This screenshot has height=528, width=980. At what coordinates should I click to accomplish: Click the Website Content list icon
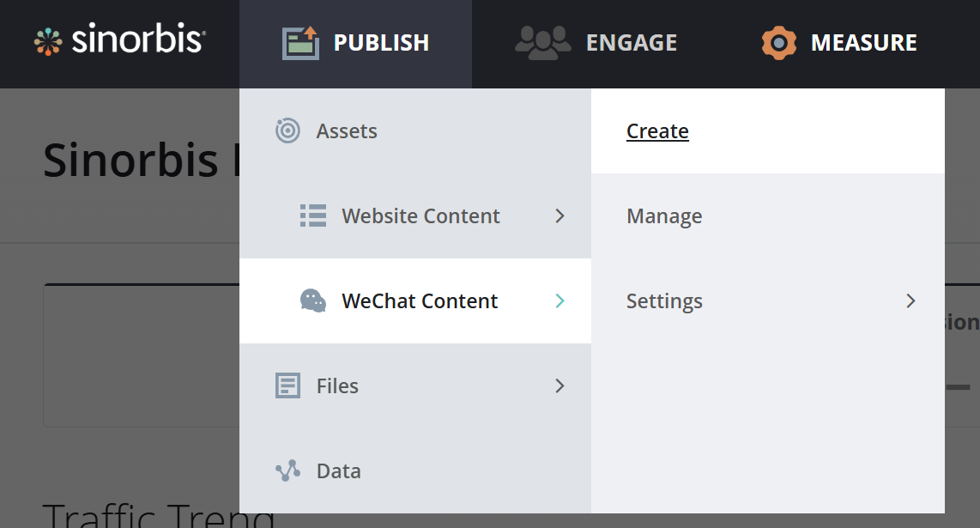pos(313,215)
